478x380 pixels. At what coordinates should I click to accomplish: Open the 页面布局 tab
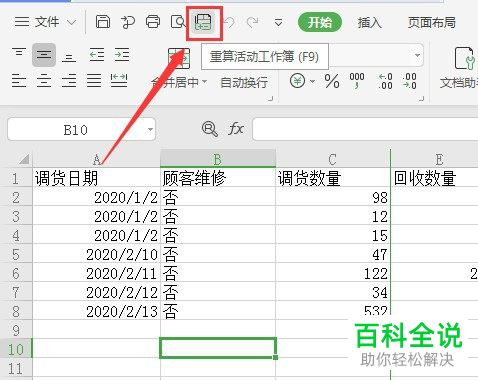click(x=432, y=22)
